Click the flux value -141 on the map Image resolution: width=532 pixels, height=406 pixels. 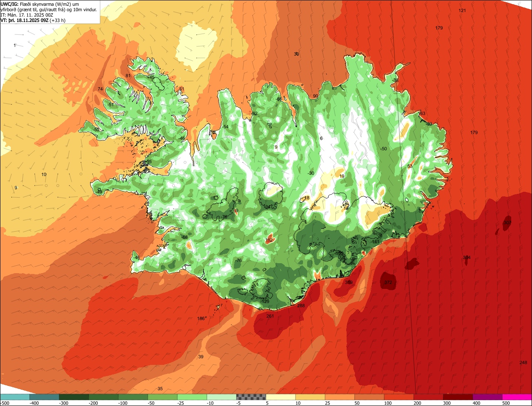(375, 242)
